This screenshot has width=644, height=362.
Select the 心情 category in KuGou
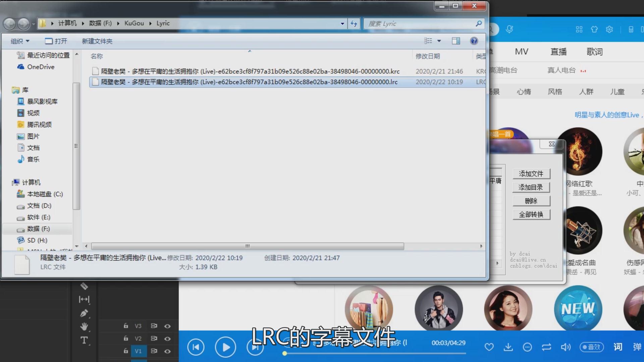[x=524, y=92]
